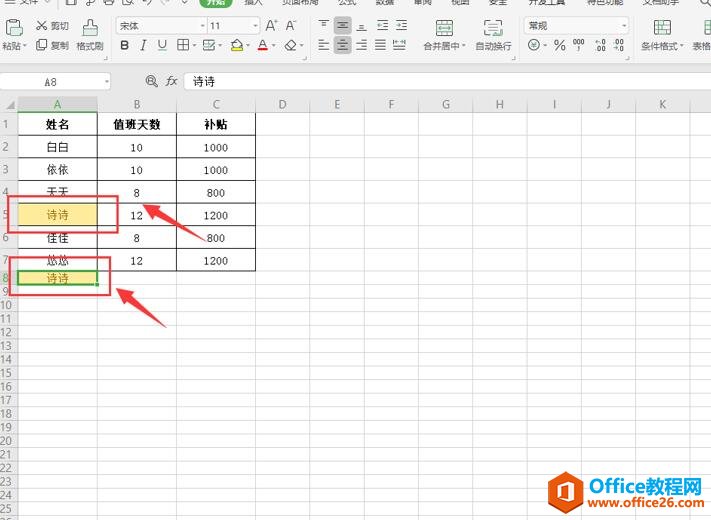Image resolution: width=711 pixels, height=520 pixels.
Task: Select the column D header
Action: [x=282, y=105]
